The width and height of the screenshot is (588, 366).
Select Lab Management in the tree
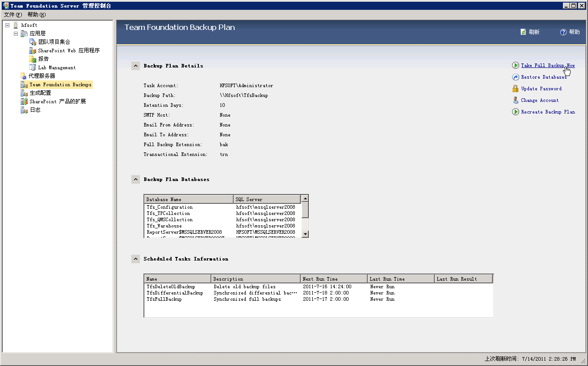pyautogui.click(x=57, y=67)
